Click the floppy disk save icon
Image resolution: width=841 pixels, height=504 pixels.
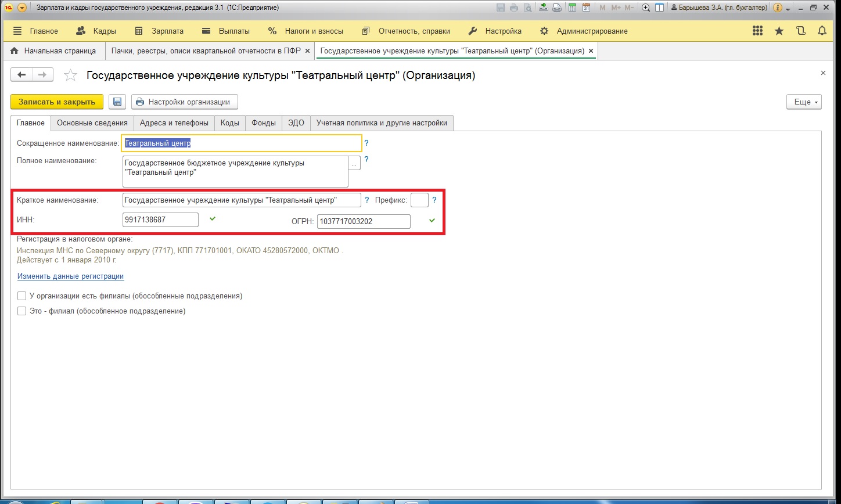[117, 102]
